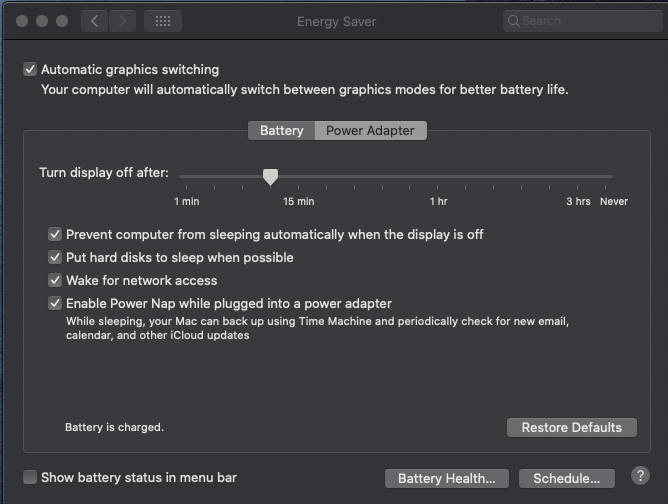Enable Show battery status in menu bar
668x504 pixels.
pyautogui.click(x=30, y=477)
